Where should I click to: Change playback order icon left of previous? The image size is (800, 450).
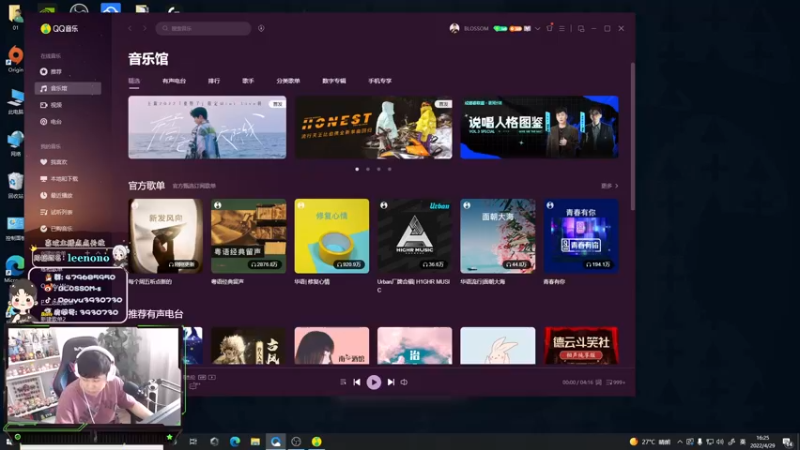pyautogui.click(x=343, y=382)
